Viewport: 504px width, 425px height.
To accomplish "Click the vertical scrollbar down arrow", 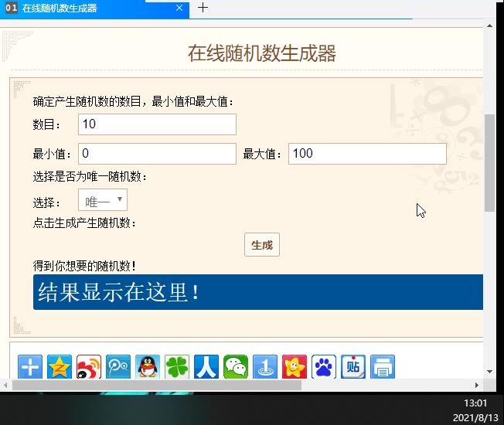I will [489, 372].
